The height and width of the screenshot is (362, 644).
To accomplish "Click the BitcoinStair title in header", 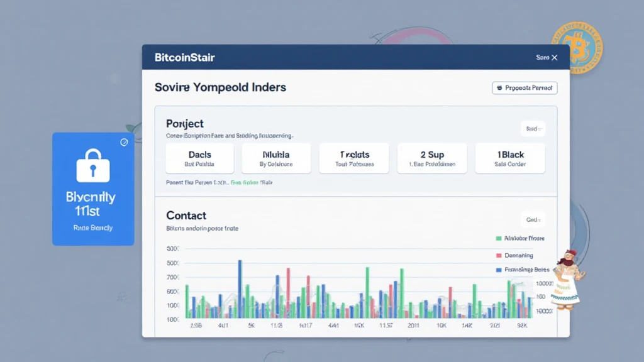I will tap(184, 57).
